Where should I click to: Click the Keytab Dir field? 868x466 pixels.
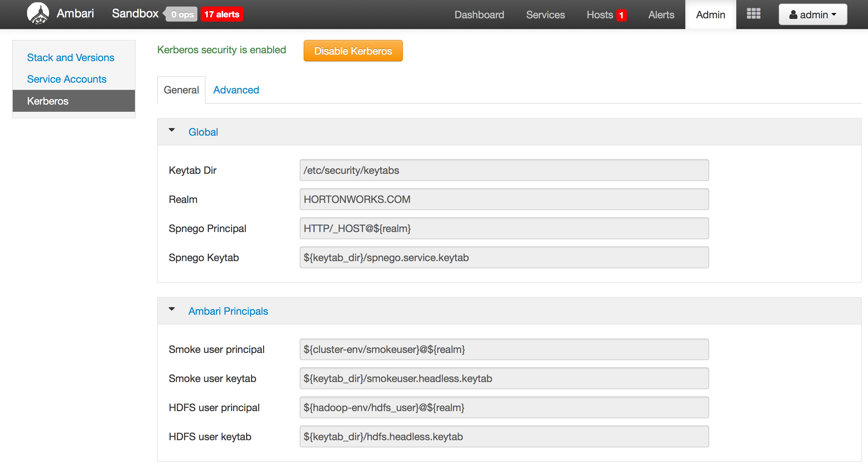[x=504, y=170]
